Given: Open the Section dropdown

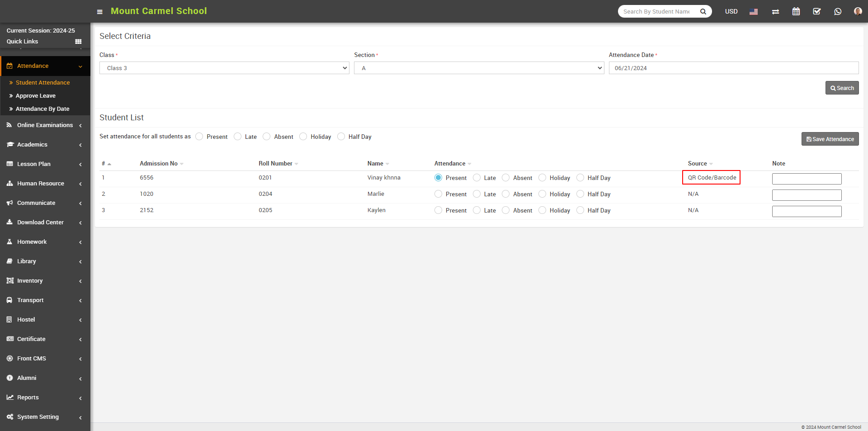Looking at the screenshot, I should (479, 68).
